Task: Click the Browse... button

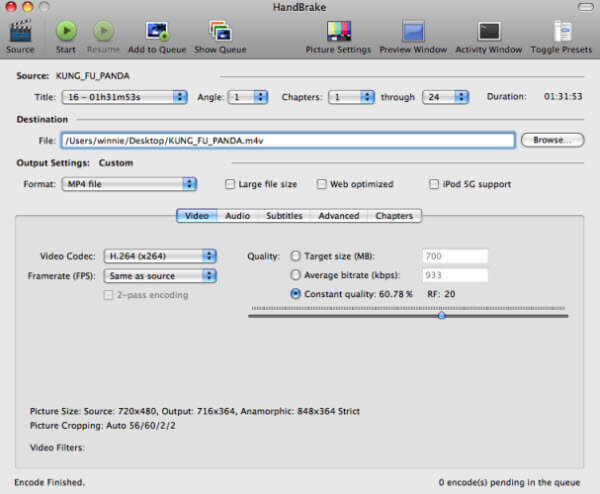Action: pos(553,140)
